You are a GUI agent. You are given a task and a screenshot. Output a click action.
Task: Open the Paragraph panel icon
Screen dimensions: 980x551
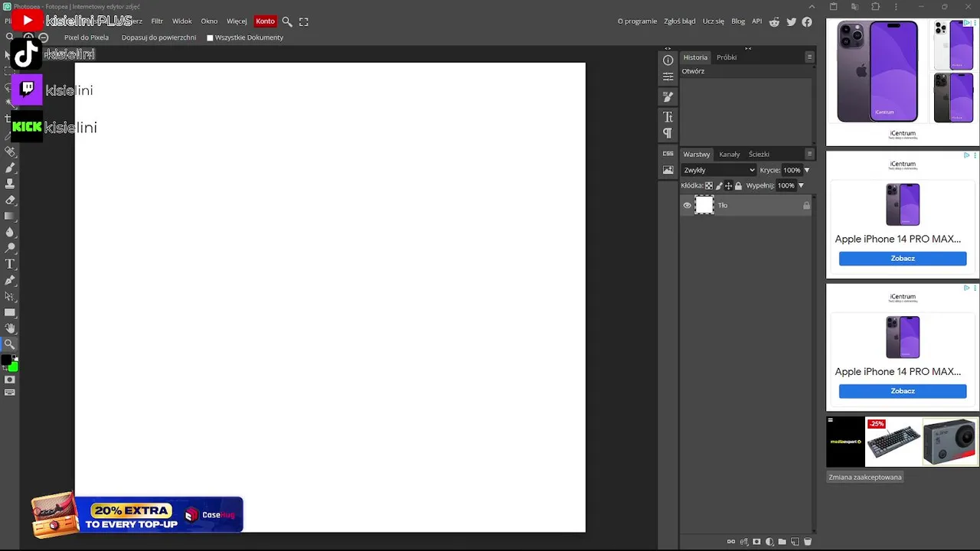(x=668, y=133)
